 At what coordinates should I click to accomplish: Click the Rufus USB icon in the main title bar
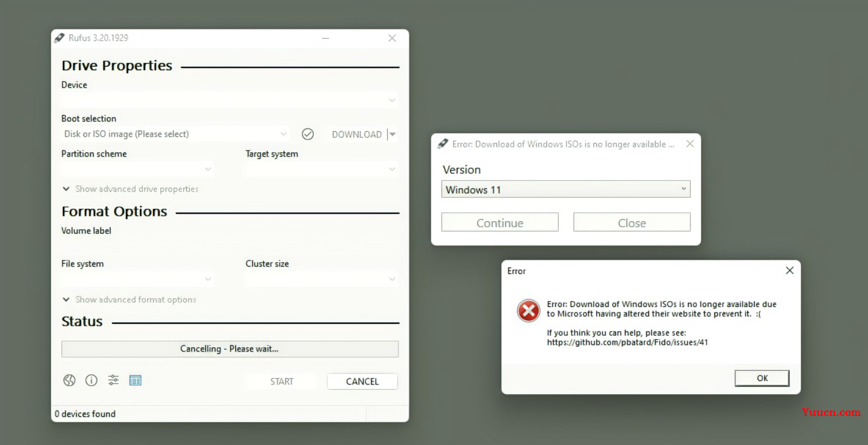pos(59,38)
